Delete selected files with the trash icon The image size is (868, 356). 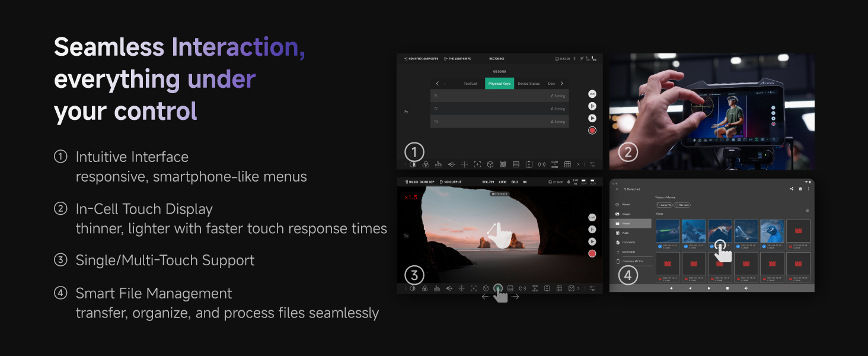[800, 189]
